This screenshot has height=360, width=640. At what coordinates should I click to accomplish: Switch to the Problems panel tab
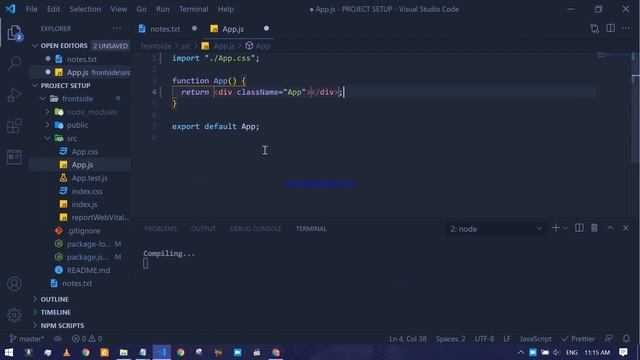161,229
